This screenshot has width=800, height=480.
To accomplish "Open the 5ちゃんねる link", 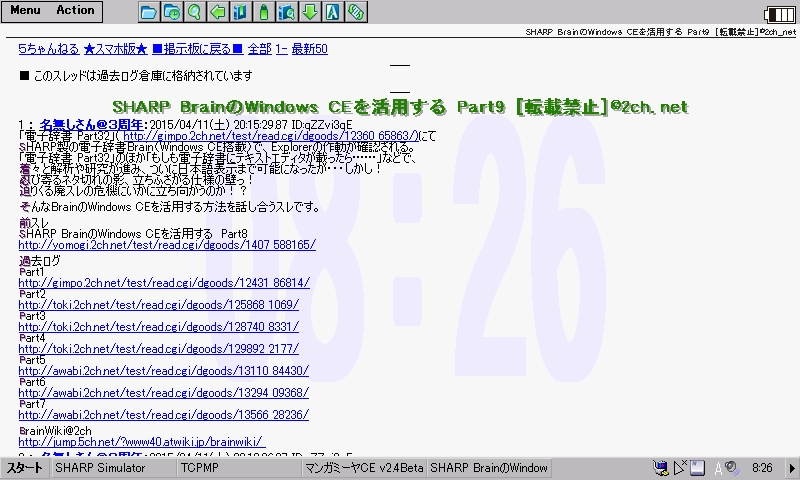I will [x=48, y=49].
